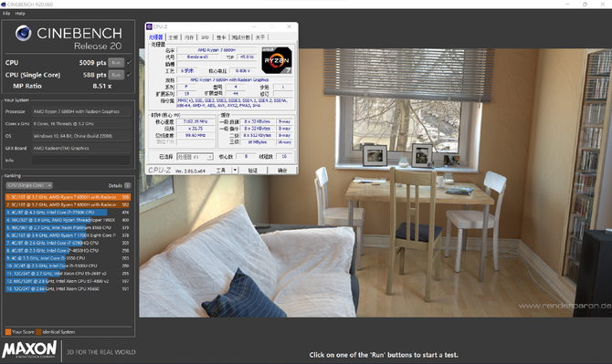Click the Ryzen 7 logo in CPU-Z
This screenshot has height=364, width=612.
tap(277, 60)
